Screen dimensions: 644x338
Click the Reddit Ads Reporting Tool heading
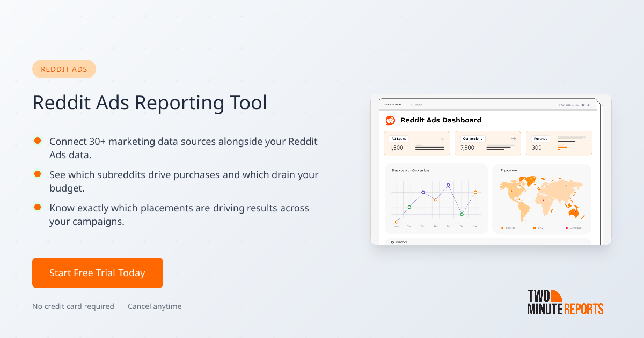pos(150,102)
